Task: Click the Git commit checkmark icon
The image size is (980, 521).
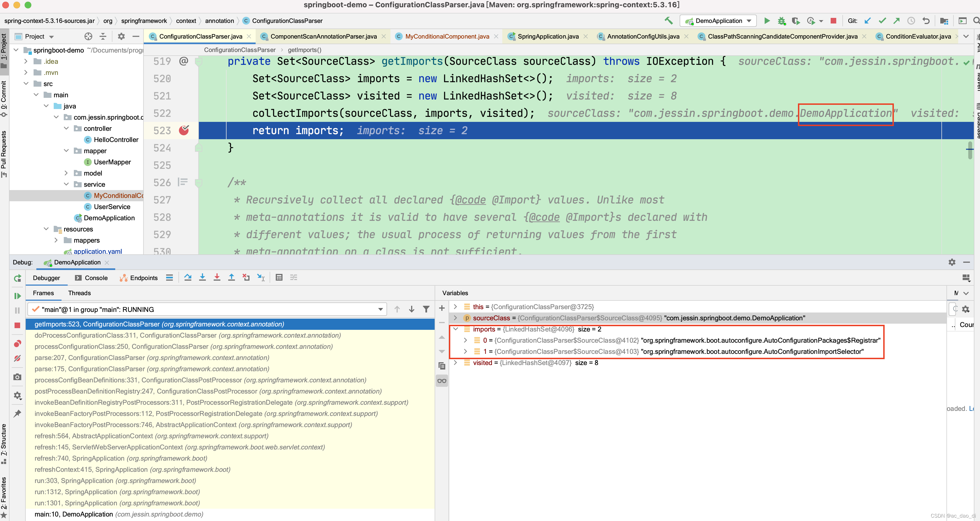Action: [x=882, y=20]
